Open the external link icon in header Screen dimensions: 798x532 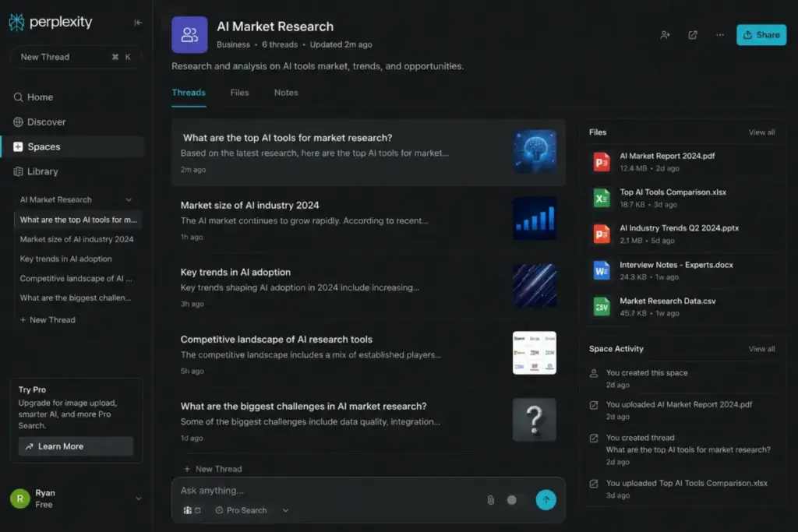click(693, 35)
